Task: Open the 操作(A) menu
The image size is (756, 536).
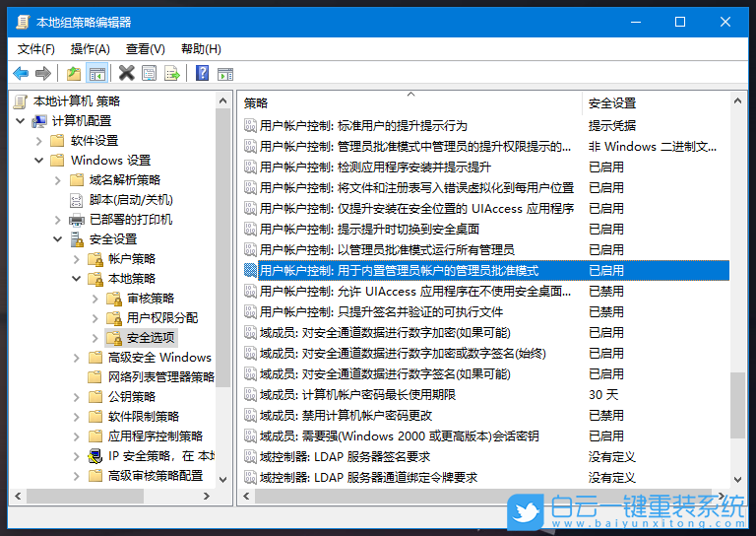Action: click(x=91, y=48)
